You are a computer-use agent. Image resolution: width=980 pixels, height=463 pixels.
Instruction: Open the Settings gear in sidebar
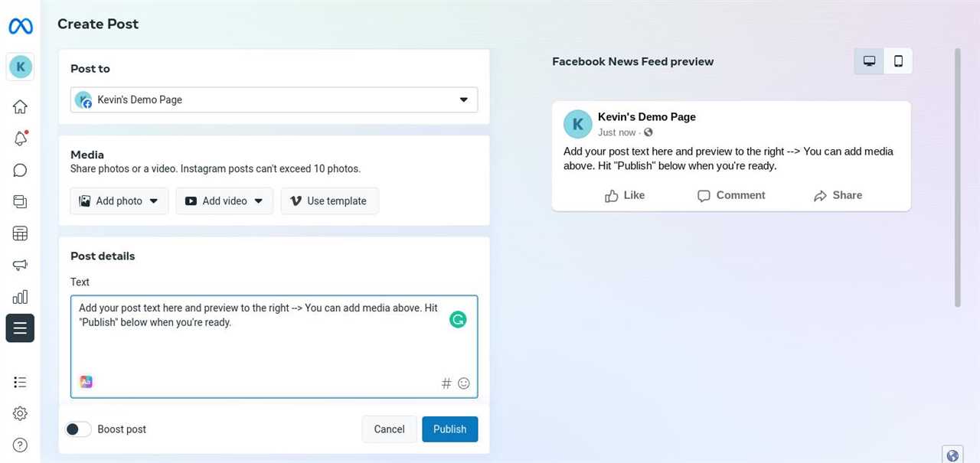pyautogui.click(x=20, y=413)
